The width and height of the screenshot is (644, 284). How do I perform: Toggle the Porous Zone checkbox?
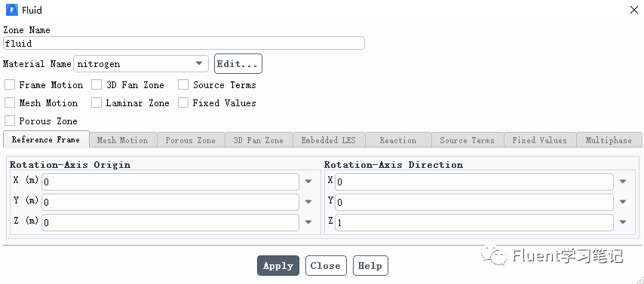pyautogui.click(x=10, y=121)
